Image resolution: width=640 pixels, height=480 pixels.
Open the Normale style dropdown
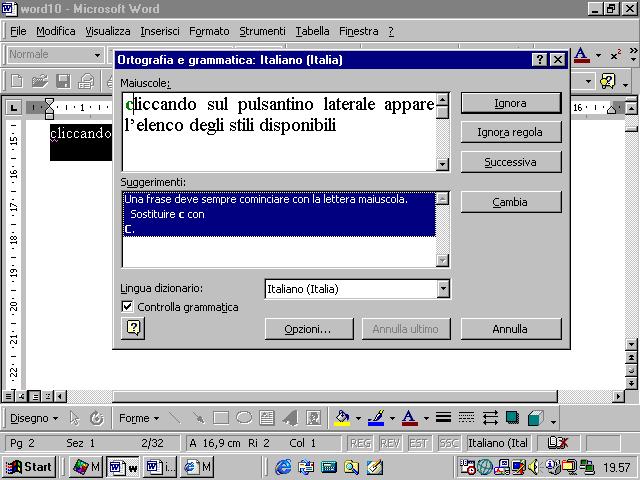[x=97, y=55]
